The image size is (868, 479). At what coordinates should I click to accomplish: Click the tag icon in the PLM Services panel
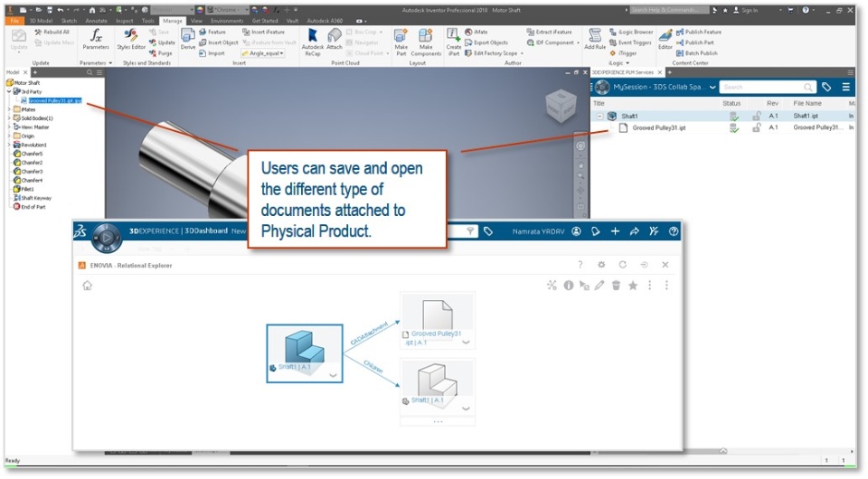click(826, 87)
